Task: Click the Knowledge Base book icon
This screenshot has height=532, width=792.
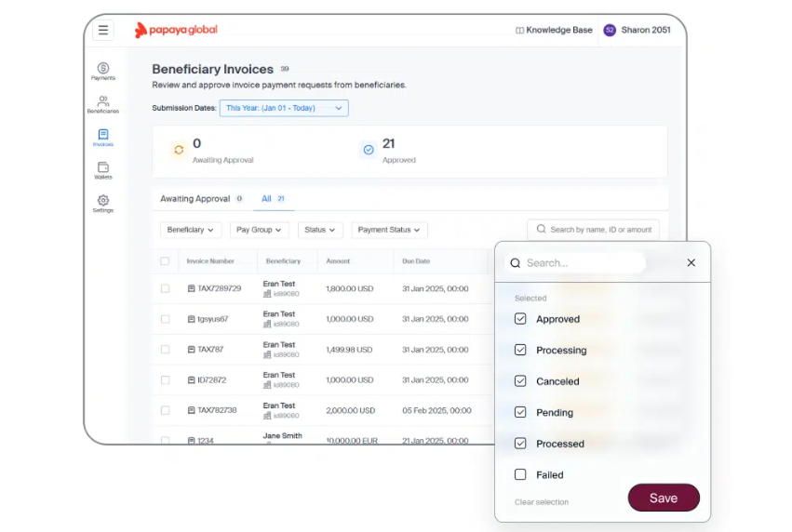Action: [x=519, y=31]
